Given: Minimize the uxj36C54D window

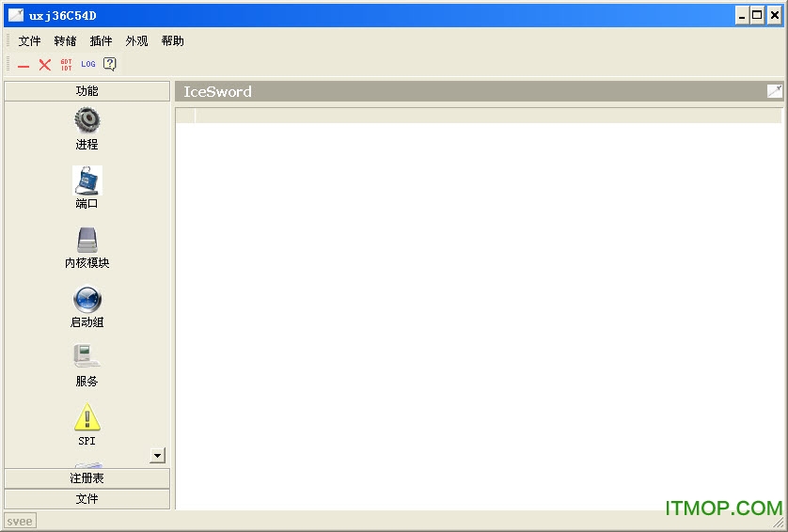Looking at the screenshot, I should (x=742, y=15).
